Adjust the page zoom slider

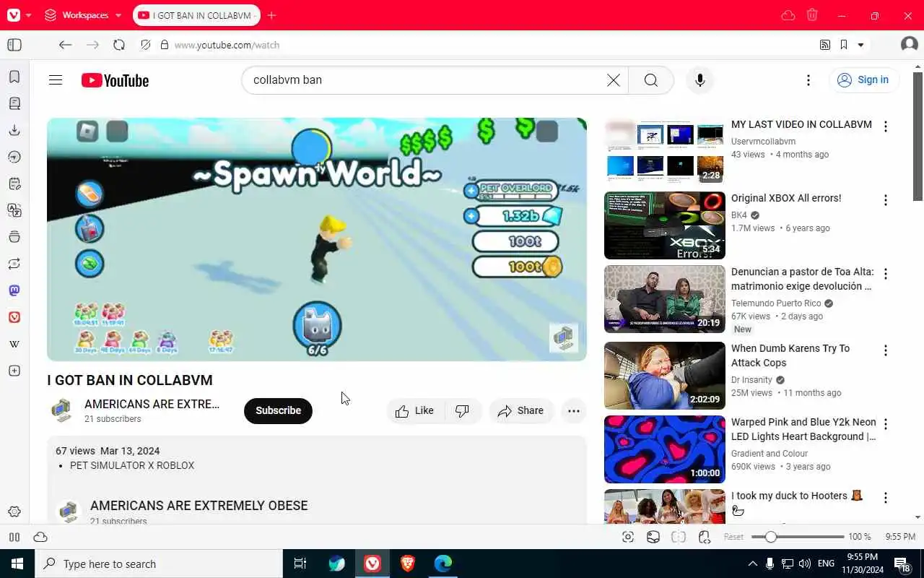click(x=798, y=537)
